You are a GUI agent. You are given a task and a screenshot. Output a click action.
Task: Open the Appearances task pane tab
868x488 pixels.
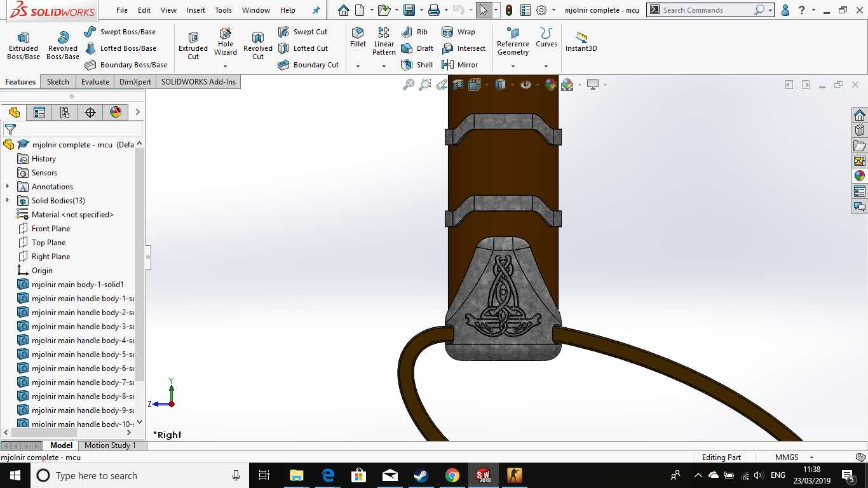pos(860,176)
